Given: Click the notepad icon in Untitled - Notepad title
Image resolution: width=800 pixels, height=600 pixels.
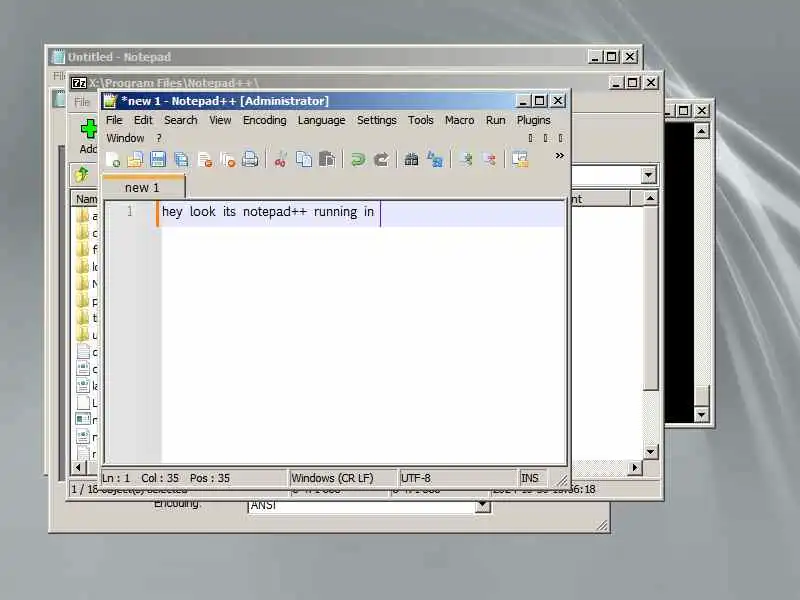Looking at the screenshot, I should point(59,57).
